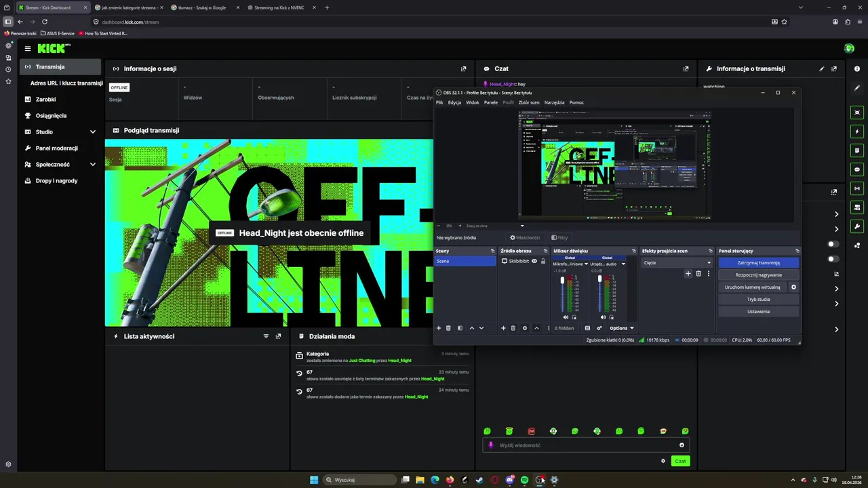Remove scene transition with trash icon
The width and height of the screenshot is (868, 488).
pos(698,274)
